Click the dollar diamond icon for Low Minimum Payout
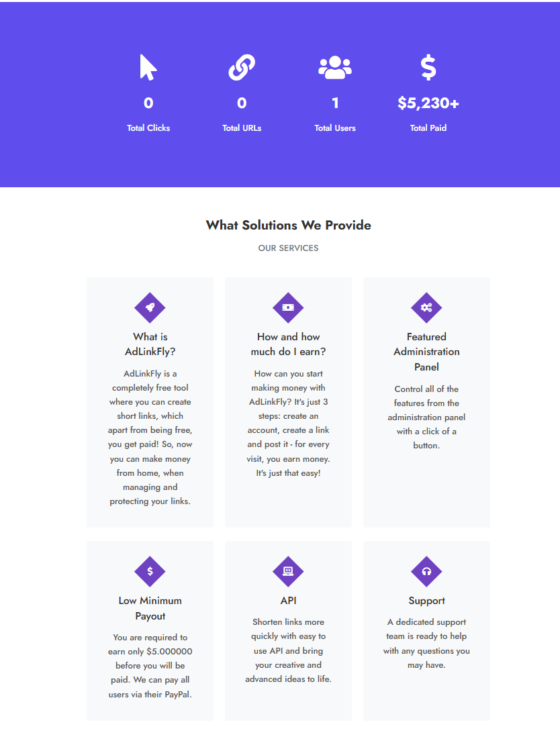This screenshot has width=560, height=743. click(150, 571)
